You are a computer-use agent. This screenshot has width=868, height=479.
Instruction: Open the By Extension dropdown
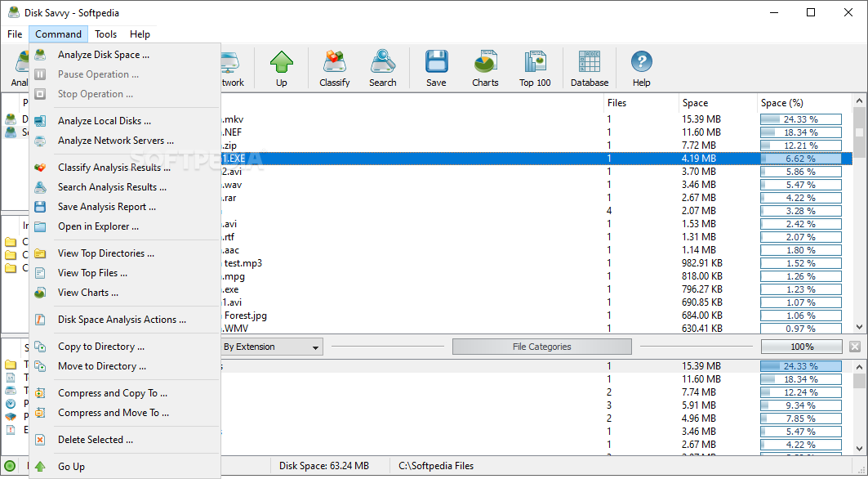tap(272, 347)
